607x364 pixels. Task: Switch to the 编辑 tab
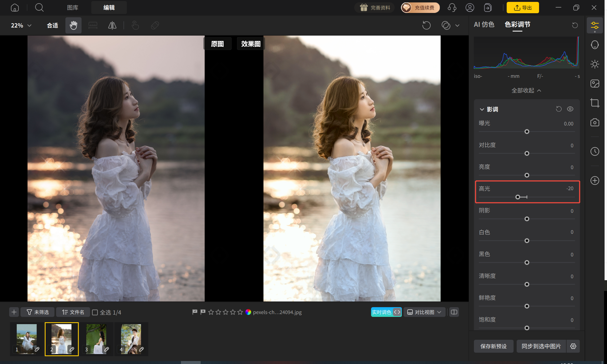tap(109, 8)
